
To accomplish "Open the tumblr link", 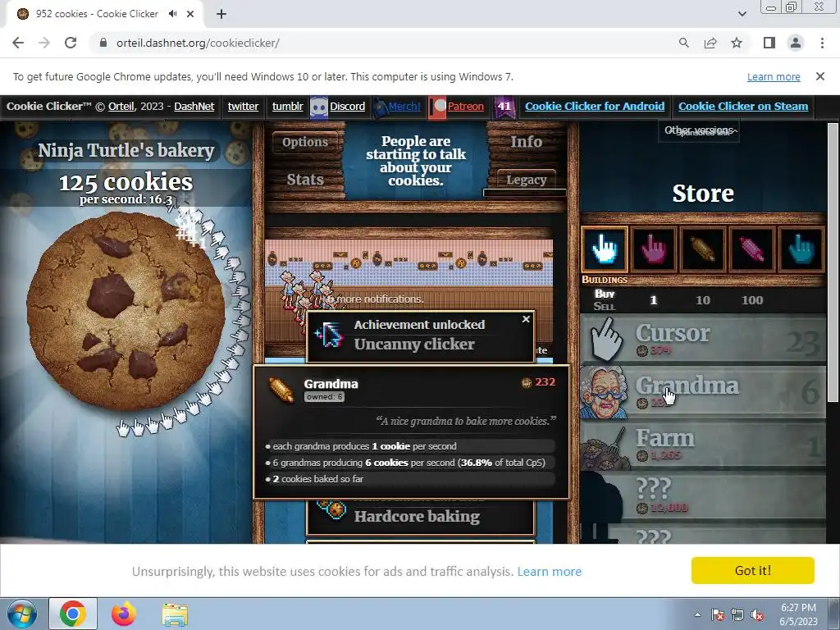I will (x=288, y=106).
